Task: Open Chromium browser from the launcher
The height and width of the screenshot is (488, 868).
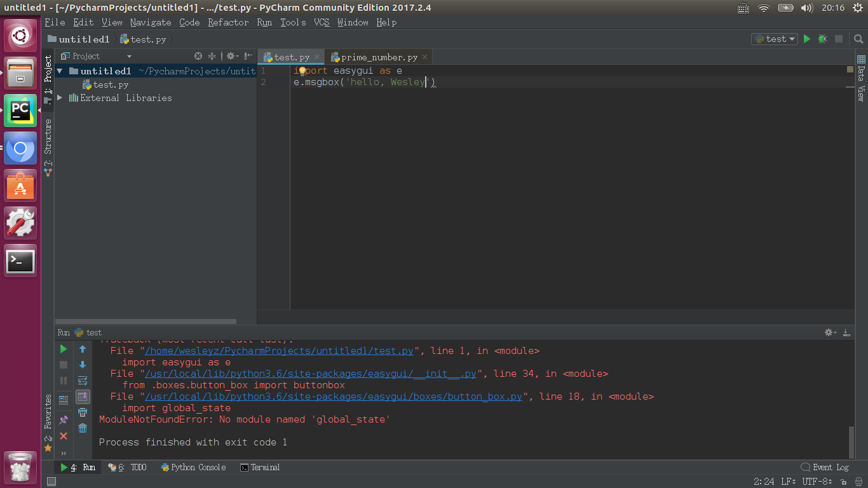Action: coord(20,149)
